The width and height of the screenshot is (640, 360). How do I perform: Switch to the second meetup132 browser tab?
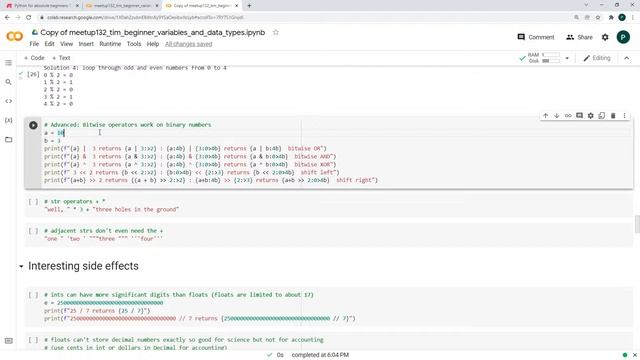tap(122, 6)
